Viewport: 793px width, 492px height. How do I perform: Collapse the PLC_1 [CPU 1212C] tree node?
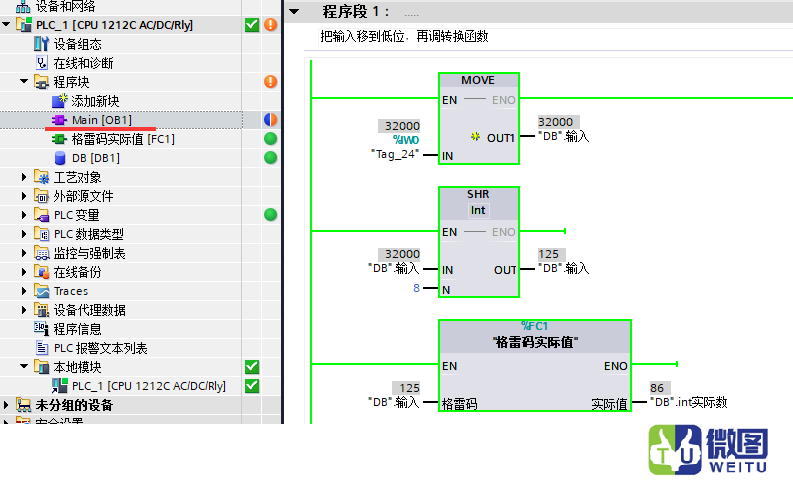click(6, 24)
